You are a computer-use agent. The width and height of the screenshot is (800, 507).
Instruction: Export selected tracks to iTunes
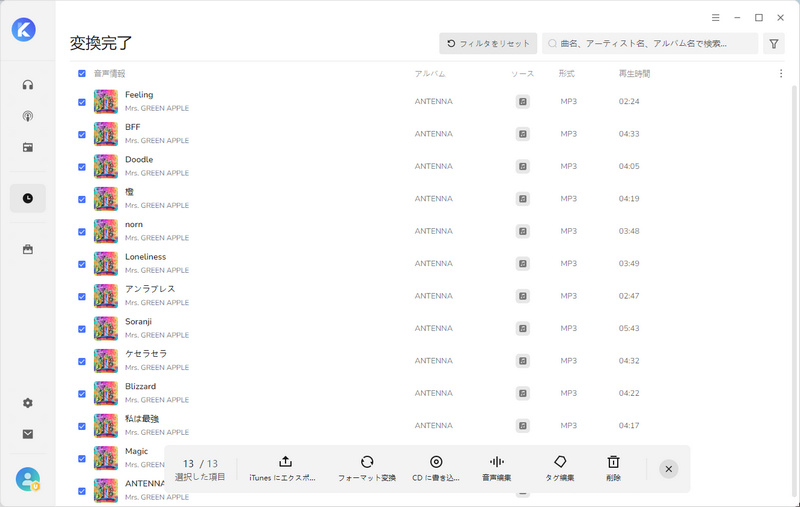tap(283, 468)
